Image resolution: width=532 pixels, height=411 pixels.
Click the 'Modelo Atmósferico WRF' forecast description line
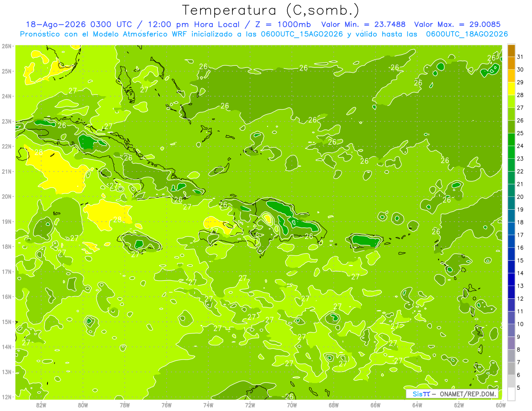pos(264,34)
